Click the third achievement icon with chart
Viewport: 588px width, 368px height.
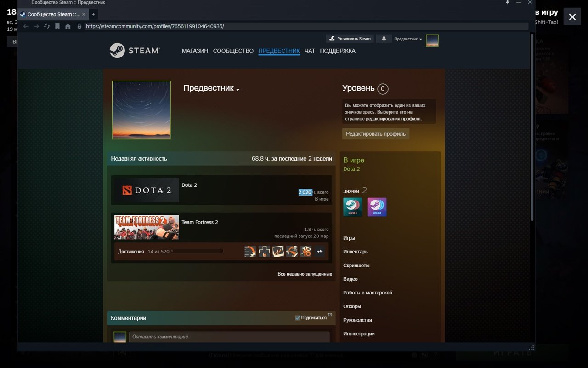278,251
